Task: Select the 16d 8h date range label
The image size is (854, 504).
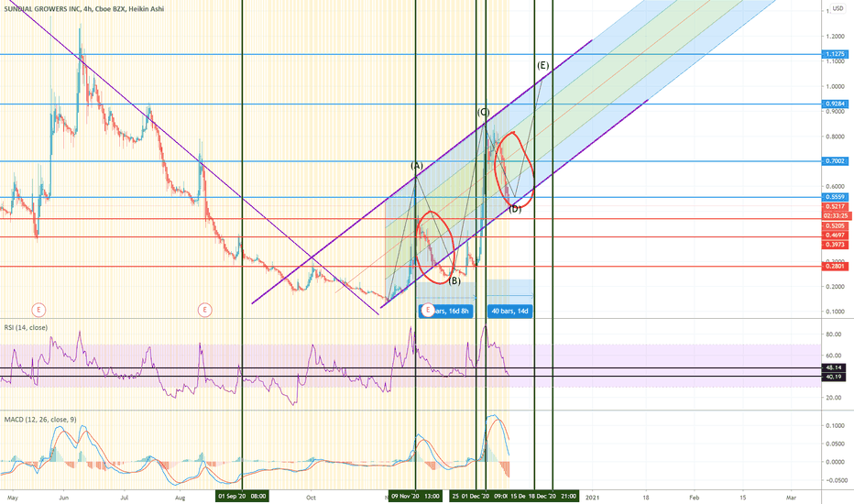Action: [445, 312]
